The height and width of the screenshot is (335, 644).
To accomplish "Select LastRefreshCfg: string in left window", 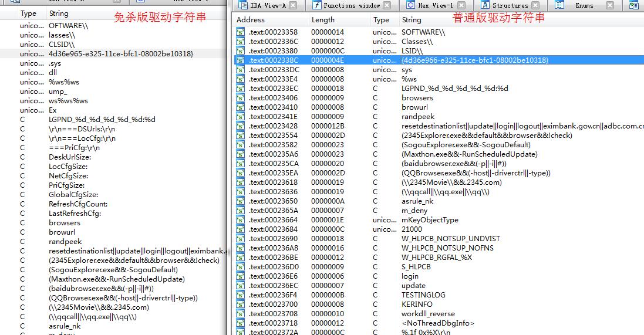I will pos(75,214).
